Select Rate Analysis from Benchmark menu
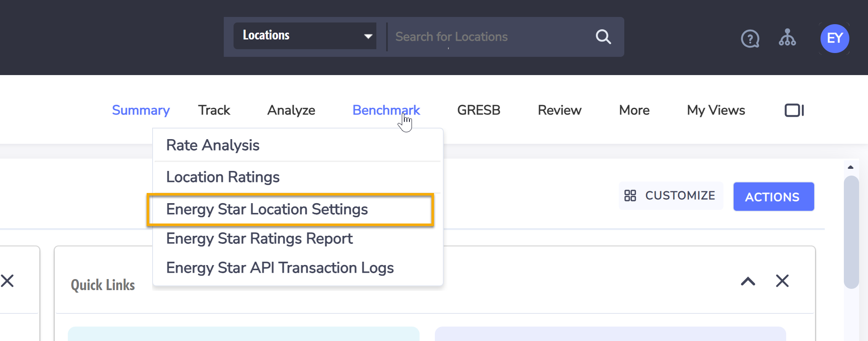This screenshot has width=868, height=341. click(x=298, y=145)
